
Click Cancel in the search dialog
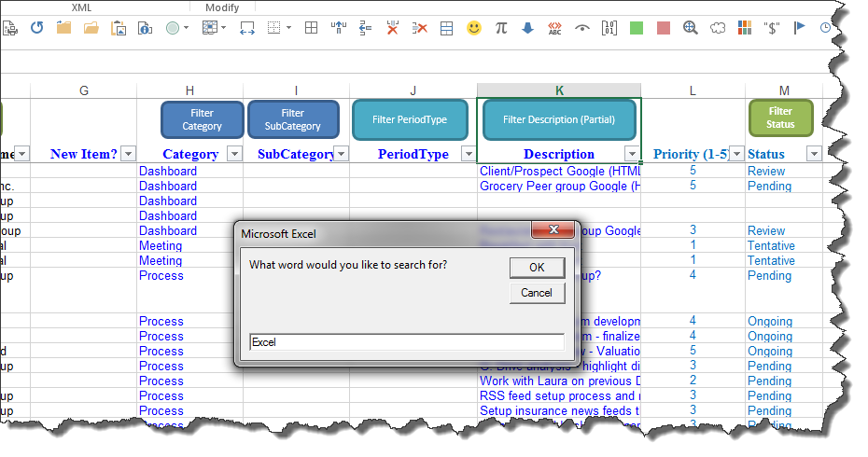click(537, 293)
